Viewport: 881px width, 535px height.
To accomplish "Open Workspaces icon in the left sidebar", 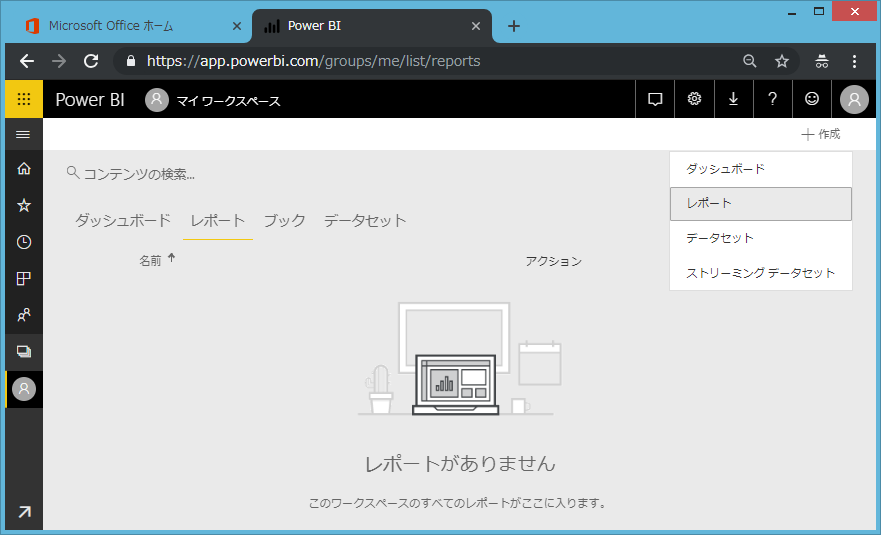I will tap(24, 352).
